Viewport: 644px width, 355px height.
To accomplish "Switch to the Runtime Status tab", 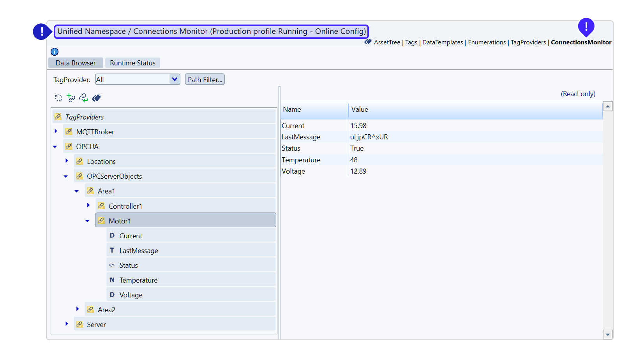I will (x=132, y=63).
